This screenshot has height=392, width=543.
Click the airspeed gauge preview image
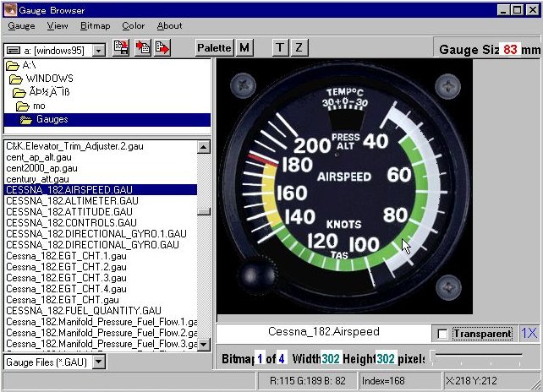click(x=344, y=186)
